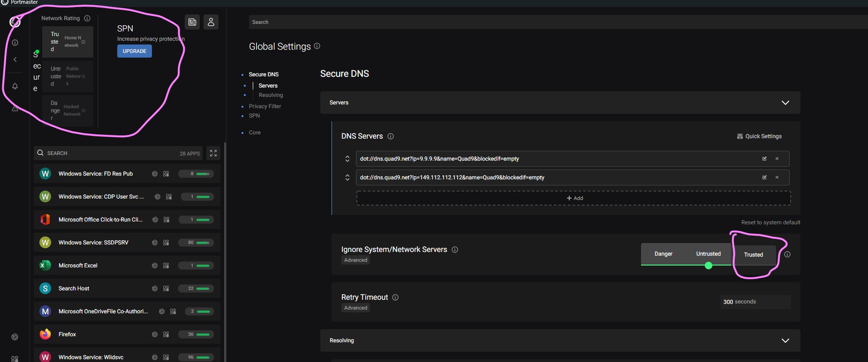Jump to Core settings section
The width and height of the screenshot is (868, 362).
coord(255,133)
